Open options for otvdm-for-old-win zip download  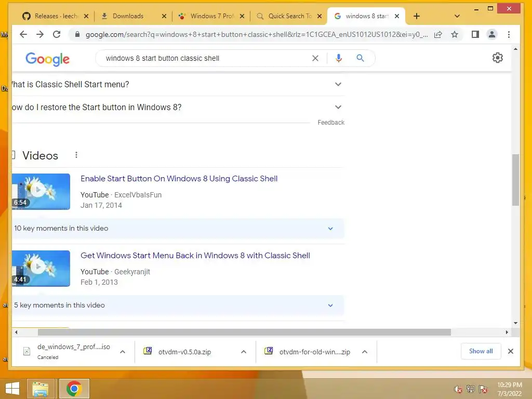[x=365, y=352]
